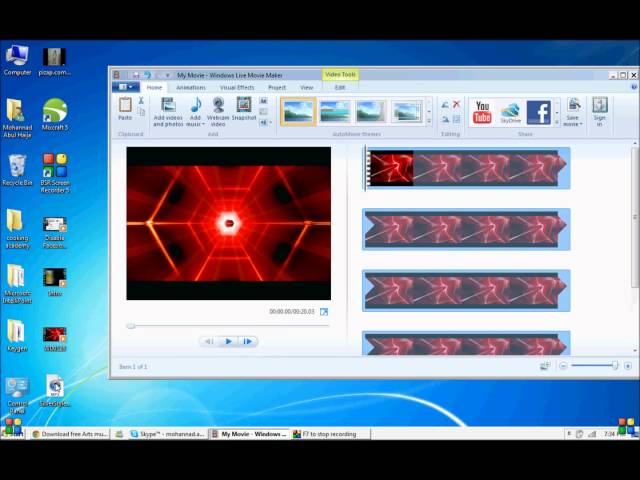Open the Movie Maker application menu button
Image resolution: width=640 pixels, height=480 pixels.
coord(126,87)
